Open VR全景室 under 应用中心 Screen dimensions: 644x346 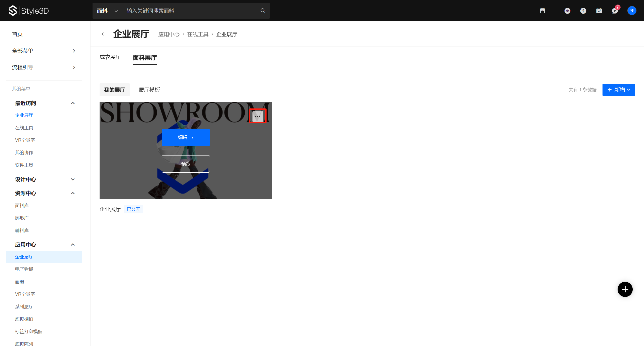(x=25, y=294)
